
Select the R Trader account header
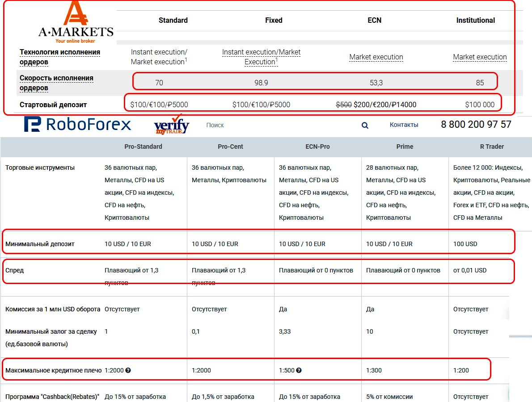point(492,147)
